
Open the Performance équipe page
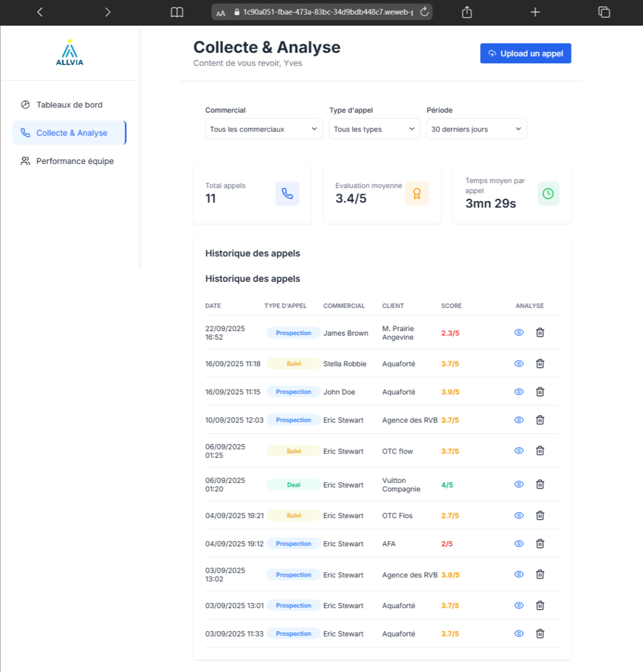pos(74,161)
